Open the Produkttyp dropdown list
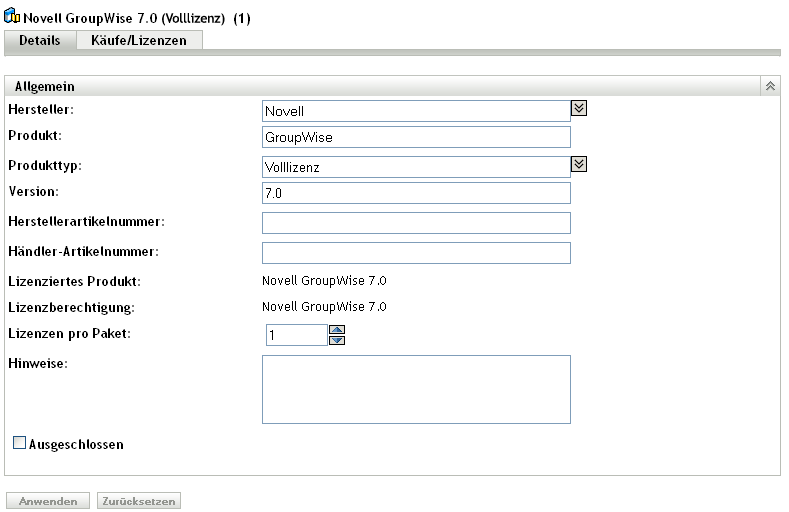 (x=578, y=164)
